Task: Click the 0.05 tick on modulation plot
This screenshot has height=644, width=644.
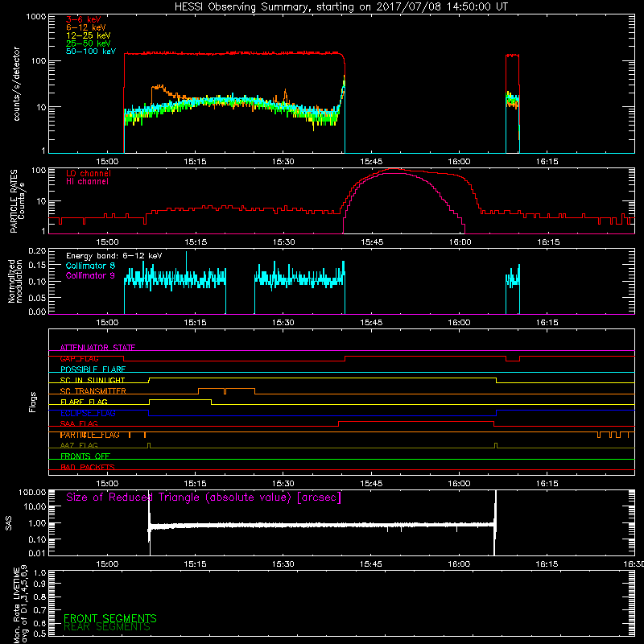Action: click(x=37, y=297)
